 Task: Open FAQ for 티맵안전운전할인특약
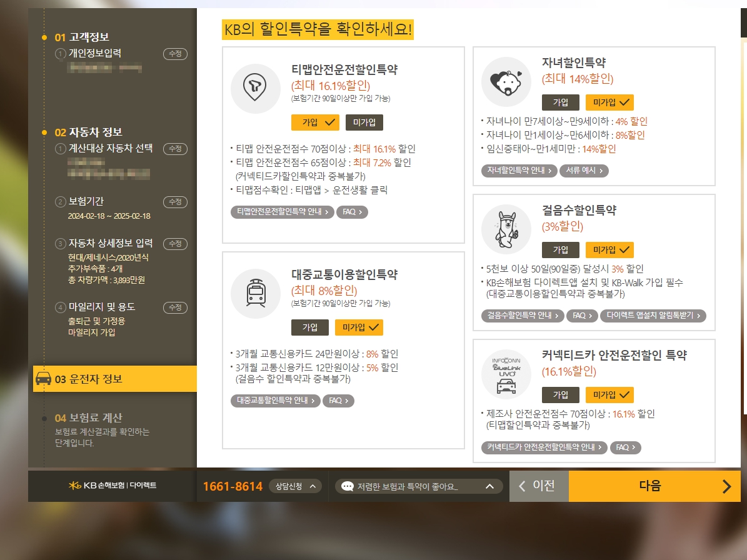352,212
